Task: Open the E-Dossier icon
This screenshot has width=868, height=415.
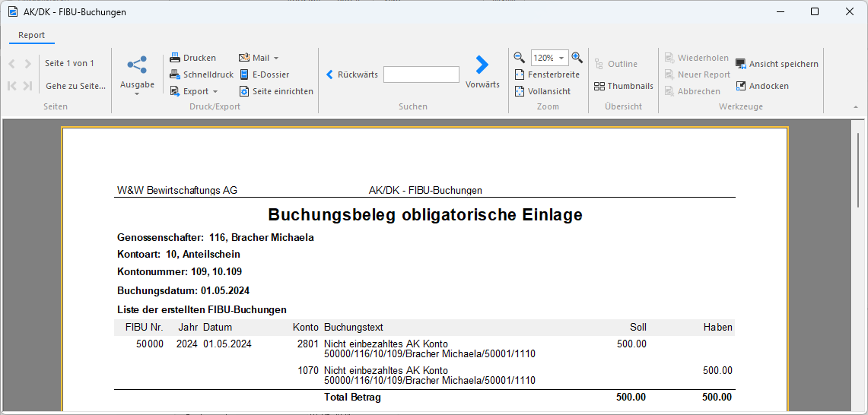Action: [244, 74]
